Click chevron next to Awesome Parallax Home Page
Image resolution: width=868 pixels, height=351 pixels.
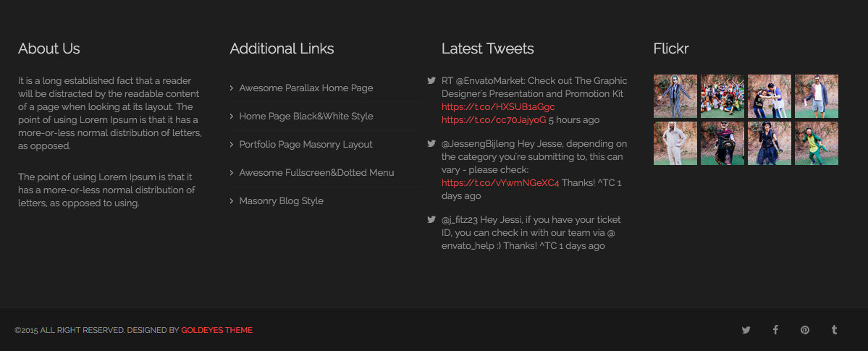click(232, 88)
